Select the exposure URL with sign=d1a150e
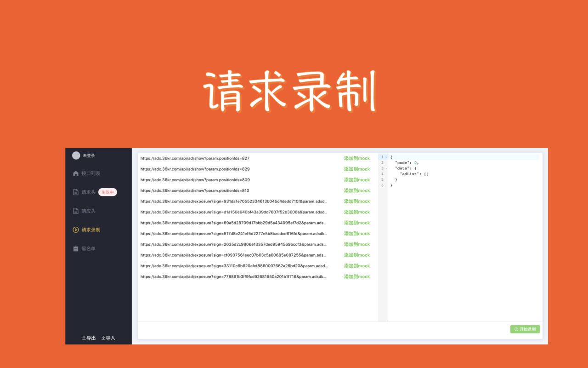This screenshot has width=588, height=368. (x=234, y=212)
